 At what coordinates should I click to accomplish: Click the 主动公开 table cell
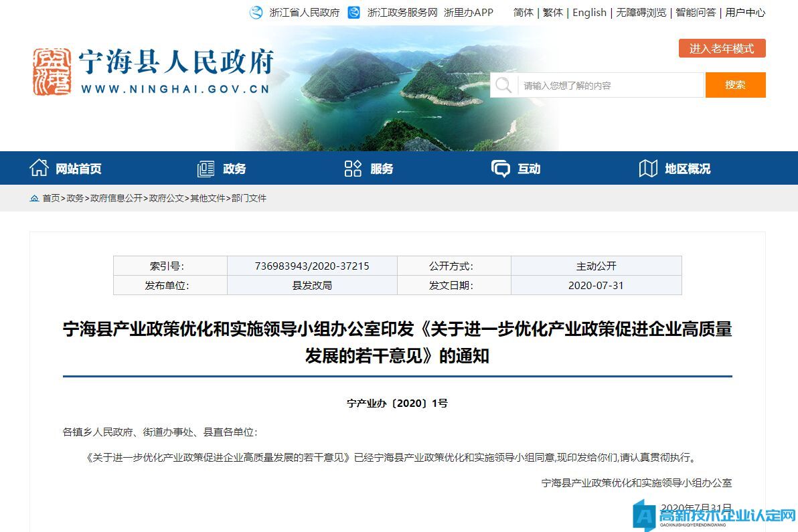click(x=596, y=266)
